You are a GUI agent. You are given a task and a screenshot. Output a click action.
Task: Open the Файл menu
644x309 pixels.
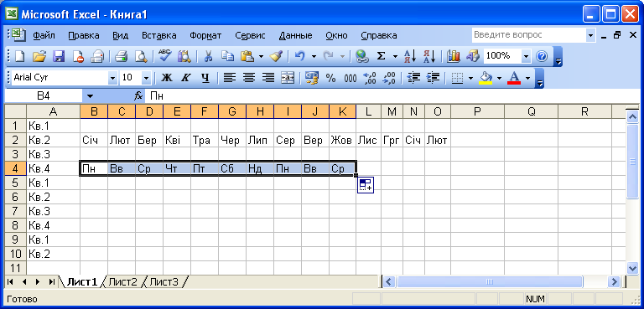click(x=44, y=36)
